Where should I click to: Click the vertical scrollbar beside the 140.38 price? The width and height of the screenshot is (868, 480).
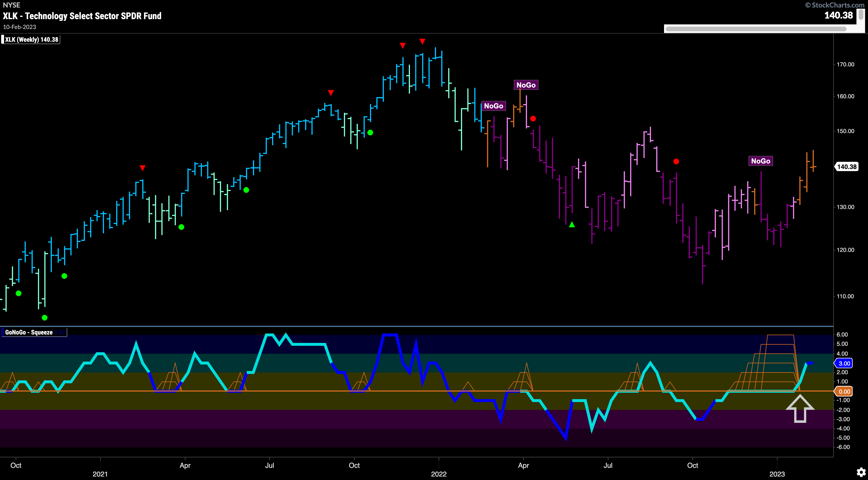861,15
